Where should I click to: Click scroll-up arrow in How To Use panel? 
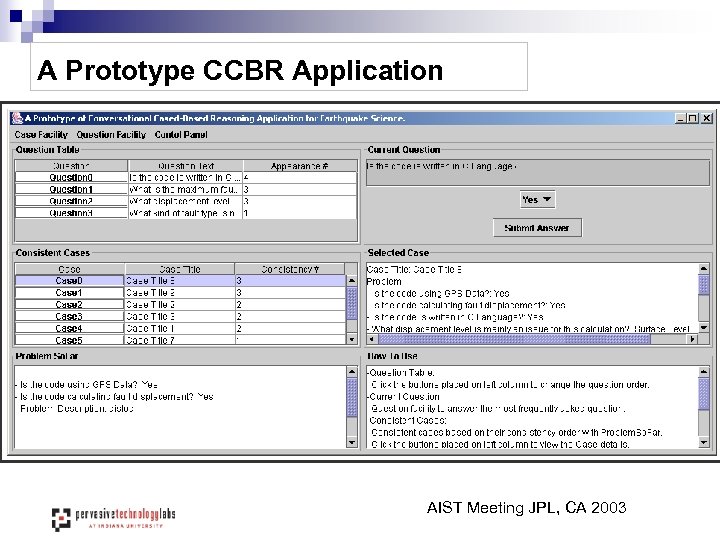[x=703, y=372]
